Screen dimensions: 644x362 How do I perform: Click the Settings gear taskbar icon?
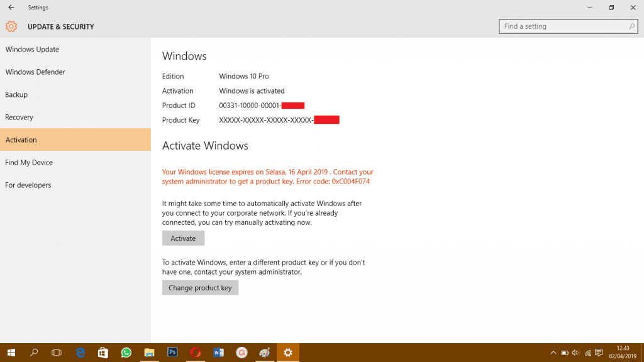tap(288, 353)
